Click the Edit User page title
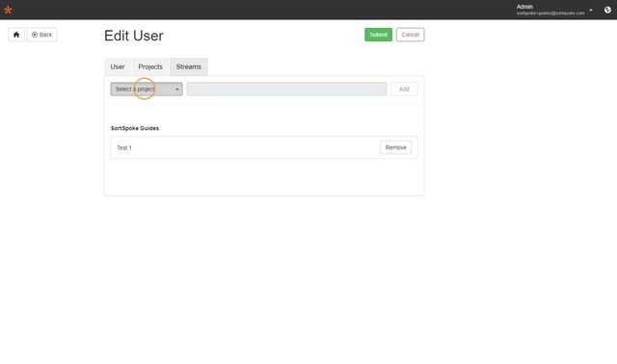The image size is (617, 364). pyautogui.click(x=134, y=36)
